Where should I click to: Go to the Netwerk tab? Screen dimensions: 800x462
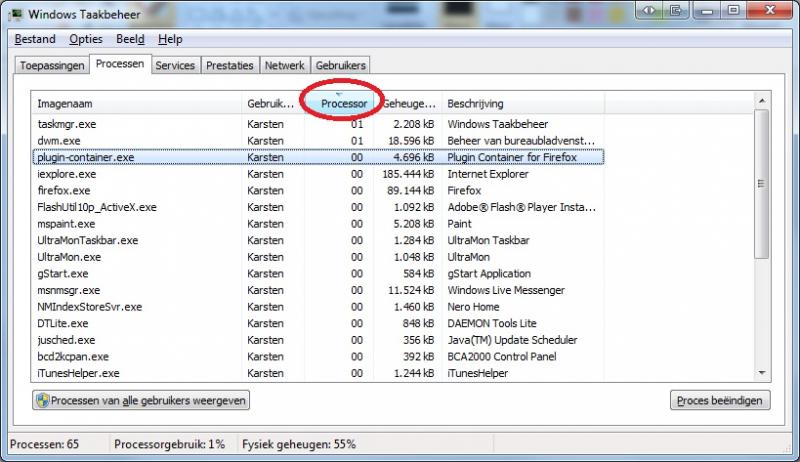point(284,66)
